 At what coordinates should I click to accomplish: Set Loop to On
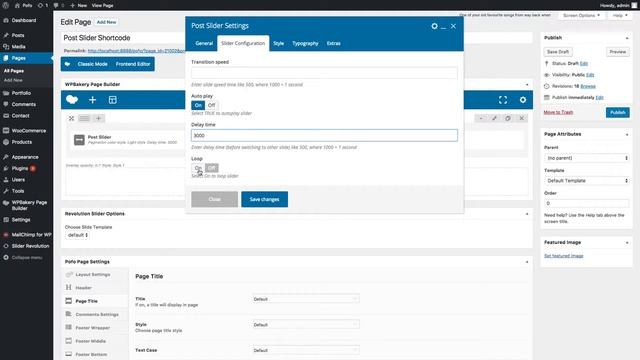[198, 168]
